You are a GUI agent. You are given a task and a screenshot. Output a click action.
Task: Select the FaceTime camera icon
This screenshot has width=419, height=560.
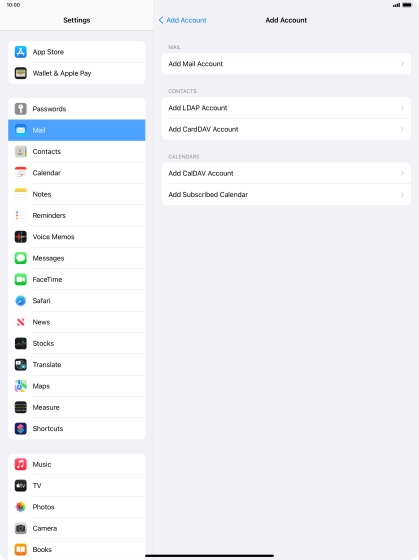[x=21, y=279]
